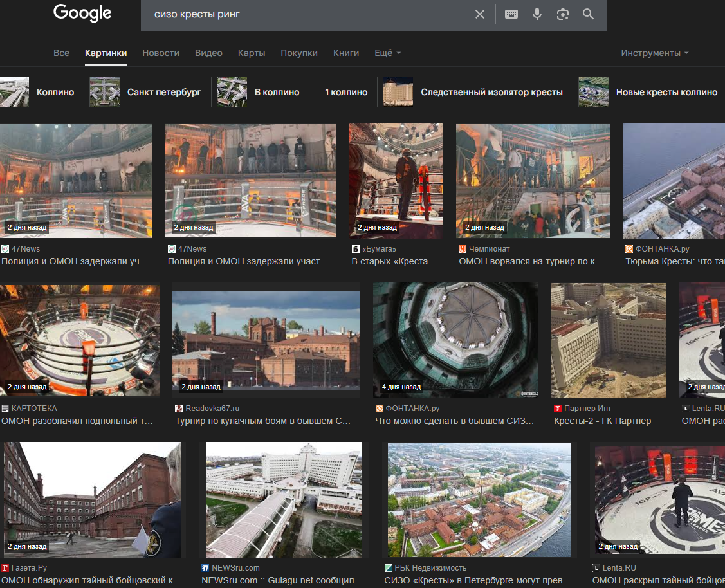This screenshot has height=588, width=725.
Task: Switch to the Видео tab
Action: click(208, 53)
